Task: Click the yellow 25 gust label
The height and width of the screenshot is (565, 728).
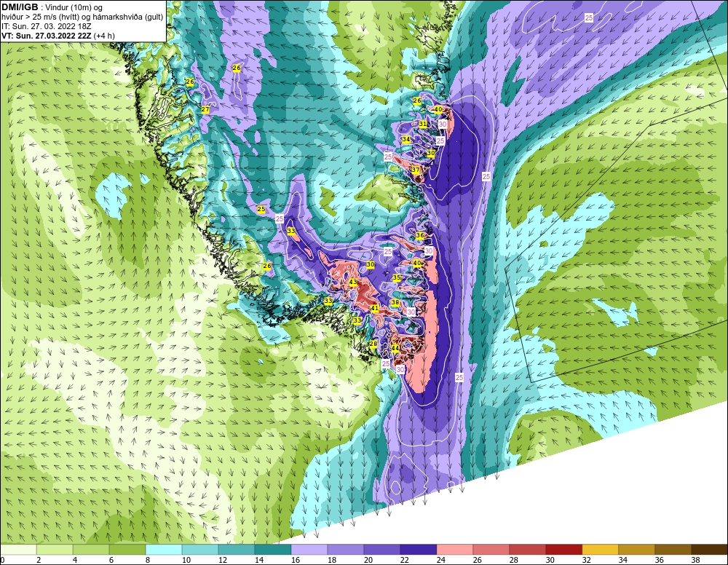Action: point(261,210)
